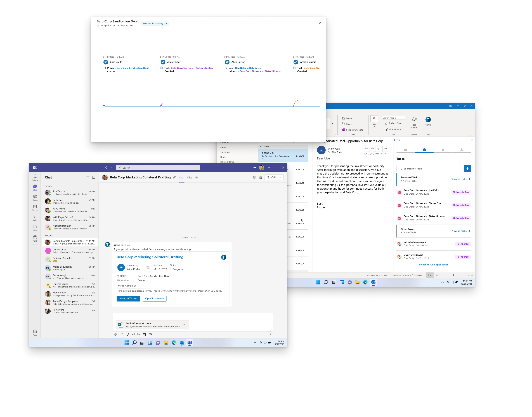Click the Reply arrow on Shane Cox email
532x417 pixels.
(367, 149)
